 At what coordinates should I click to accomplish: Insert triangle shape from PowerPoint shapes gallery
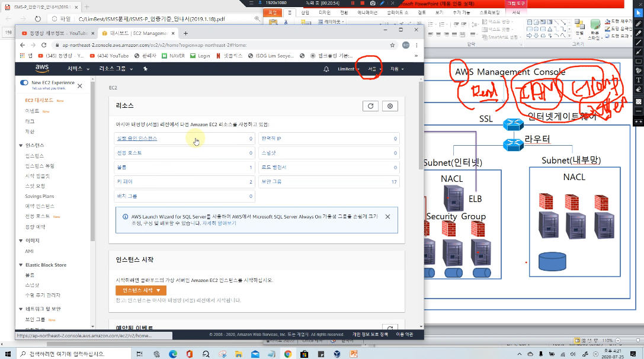click(x=550, y=29)
